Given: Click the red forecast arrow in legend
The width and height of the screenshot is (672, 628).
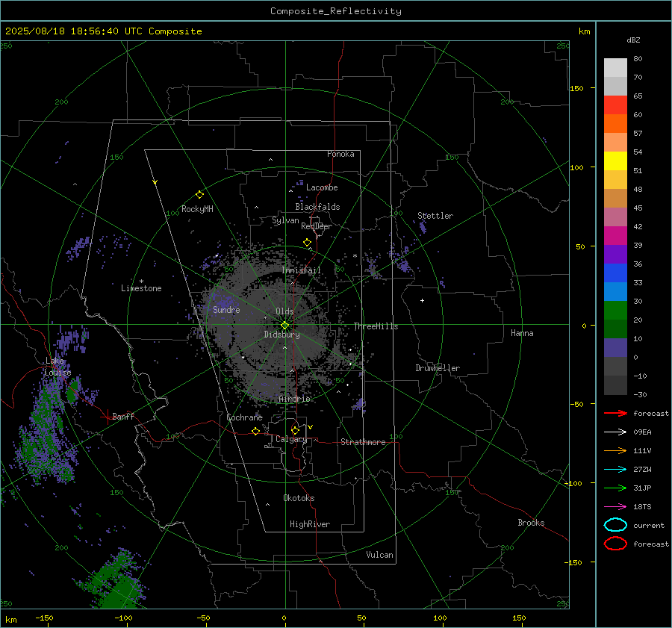Looking at the screenshot, I should pyautogui.click(x=615, y=413).
